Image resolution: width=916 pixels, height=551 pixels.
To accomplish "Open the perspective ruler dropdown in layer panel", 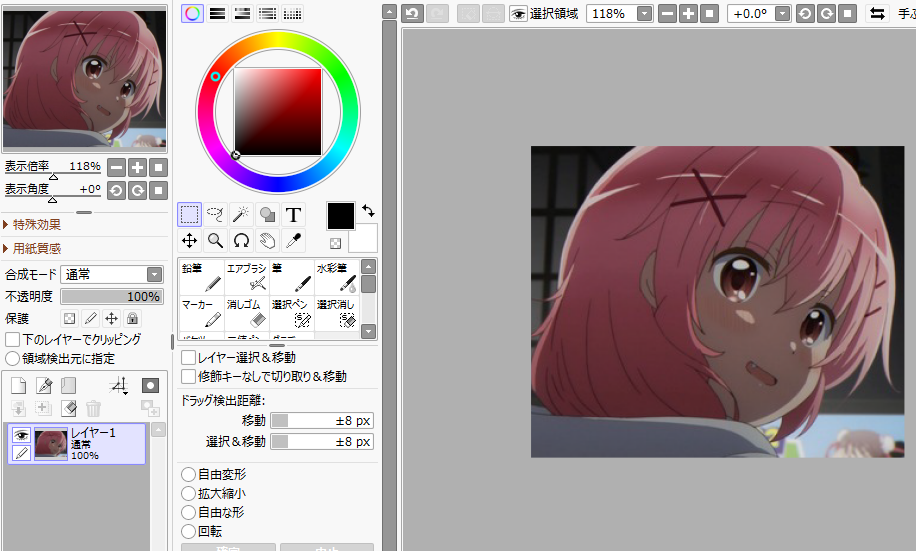I will 119,386.
